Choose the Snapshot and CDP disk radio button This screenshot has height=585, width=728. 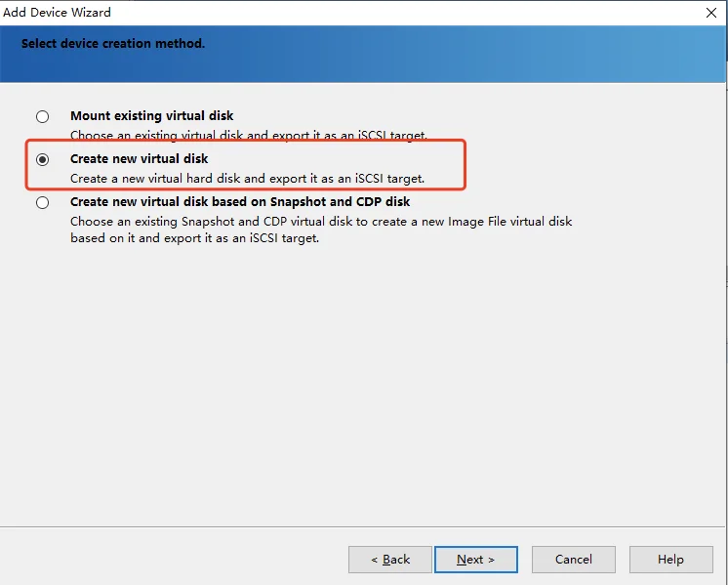pos(42,202)
